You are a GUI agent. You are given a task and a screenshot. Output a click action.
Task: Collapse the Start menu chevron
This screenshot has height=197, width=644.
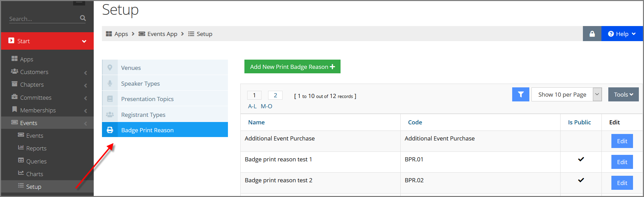[x=84, y=41]
